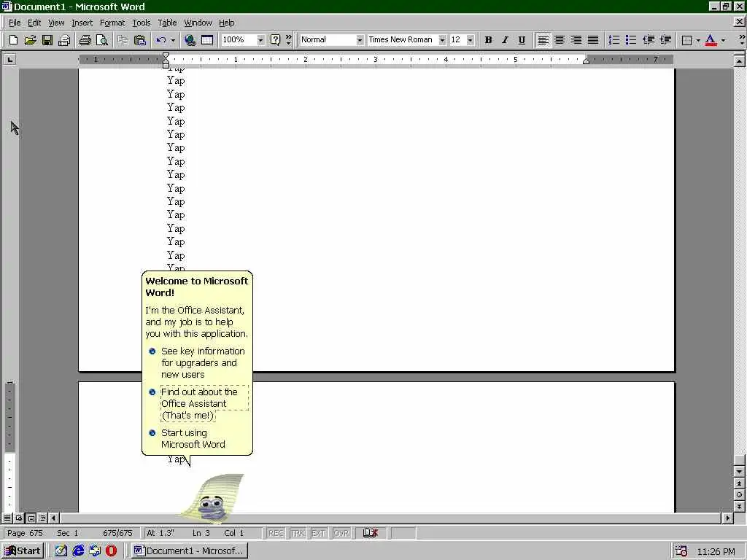
Task: Print the document with the printer icon
Action: [85, 40]
